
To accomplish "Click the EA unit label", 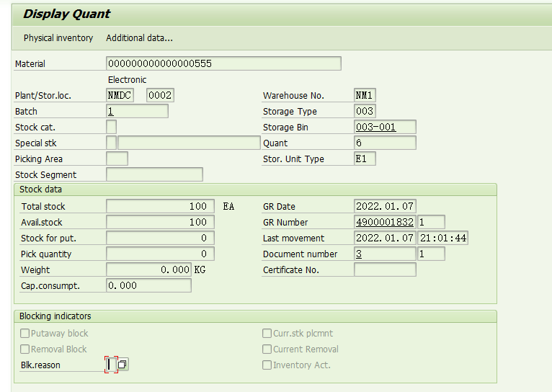I will click(228, 206).
